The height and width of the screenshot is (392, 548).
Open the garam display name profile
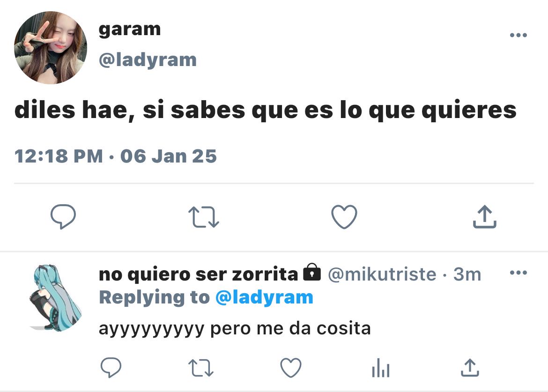coord(130,30)
